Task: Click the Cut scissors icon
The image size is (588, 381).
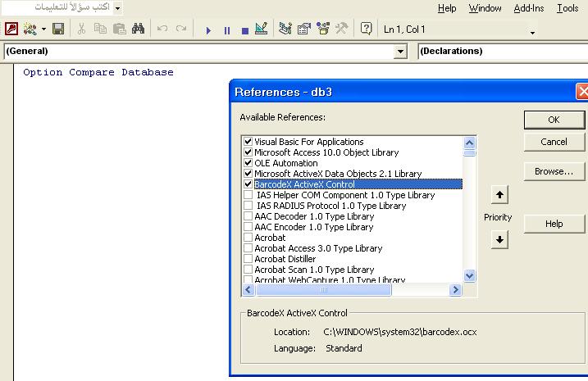Action: [81, 29]
